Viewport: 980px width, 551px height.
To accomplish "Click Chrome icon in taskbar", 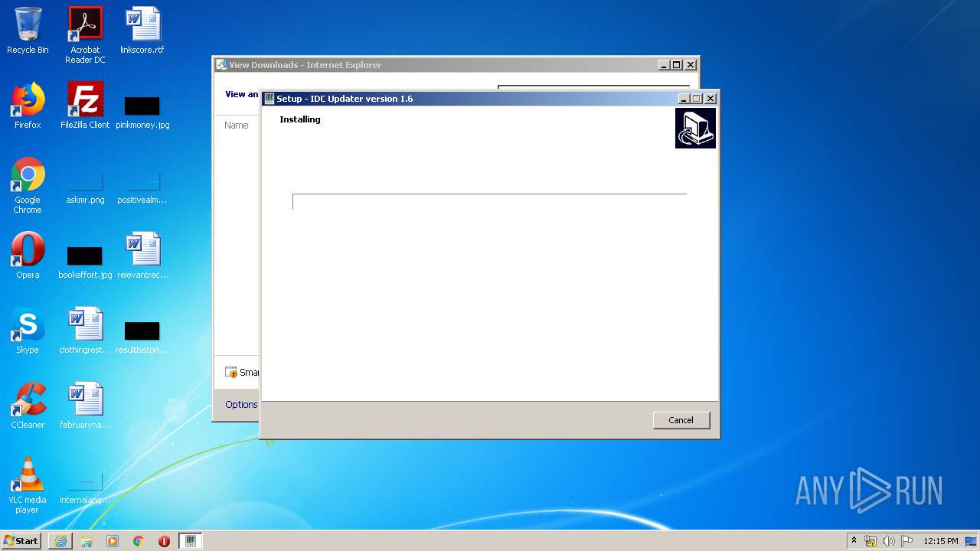I will (x=139, y=541).
